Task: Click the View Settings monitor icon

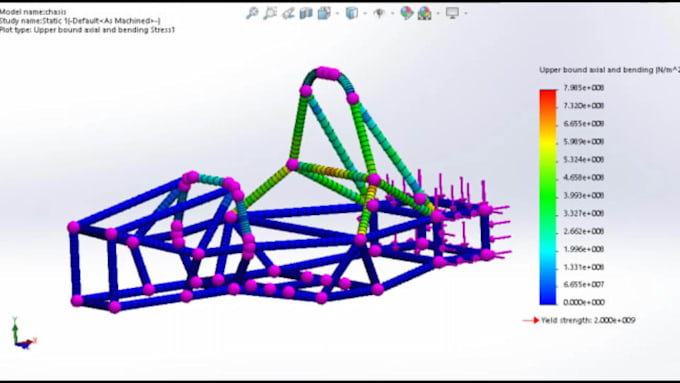Action: point(452,13)
